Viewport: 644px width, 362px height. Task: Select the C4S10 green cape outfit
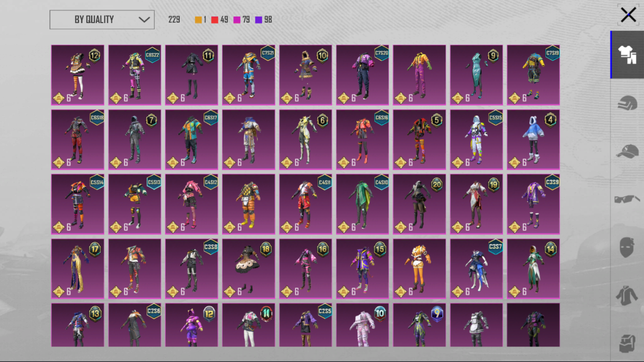click(x=363, y=204)
